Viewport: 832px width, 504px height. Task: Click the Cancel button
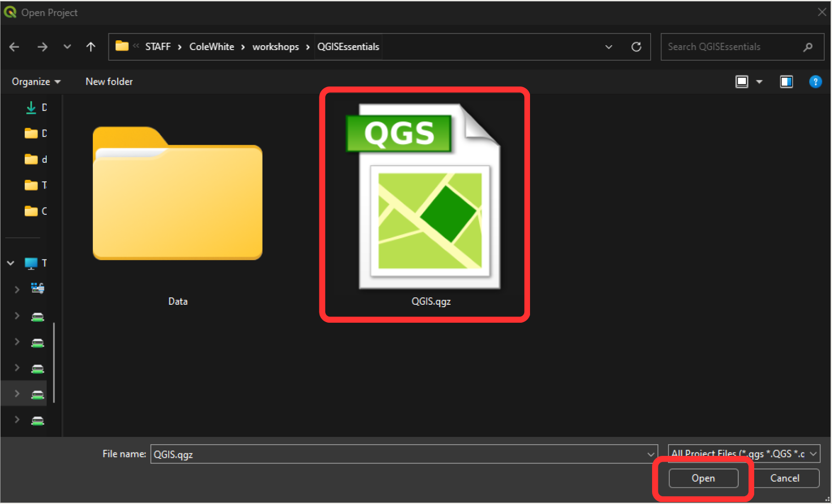[x=784, y=478]
